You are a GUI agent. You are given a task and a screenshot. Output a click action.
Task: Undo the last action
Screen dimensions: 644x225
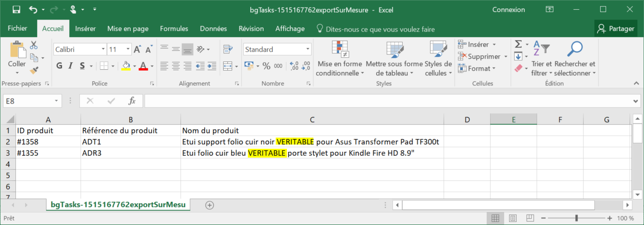pos(33,9)
